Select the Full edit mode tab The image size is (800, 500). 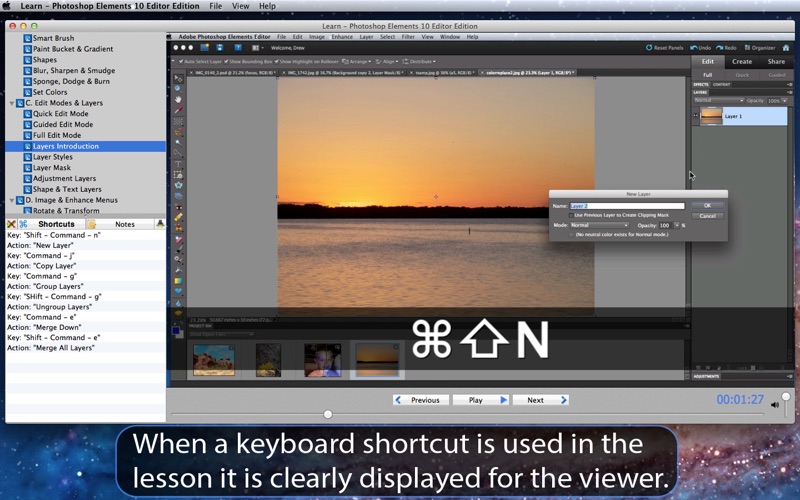(708, 74)
